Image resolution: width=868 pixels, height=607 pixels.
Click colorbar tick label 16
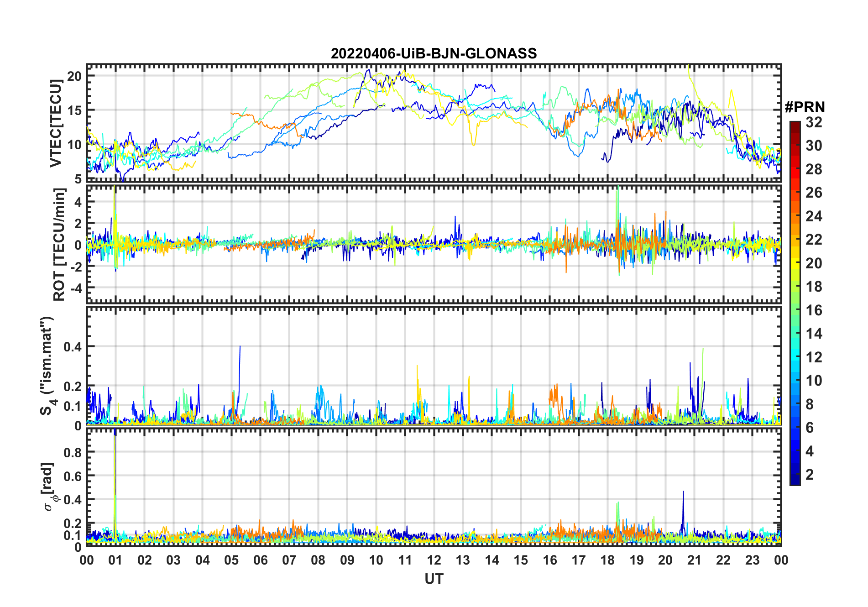[x=814, y=310]
